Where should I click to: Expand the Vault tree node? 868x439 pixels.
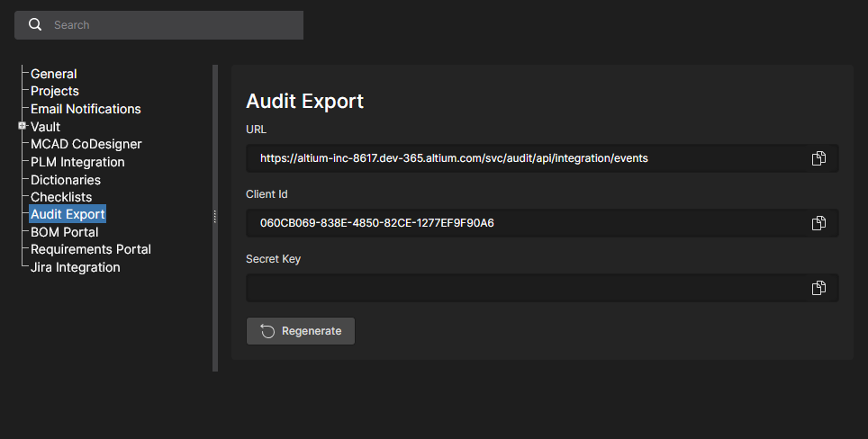click(x=22, y=126)
